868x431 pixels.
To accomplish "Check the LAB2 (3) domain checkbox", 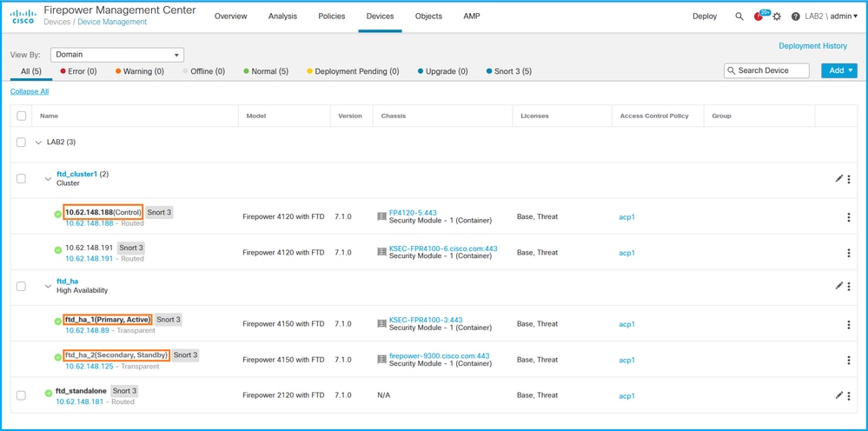I will point(21,143).
